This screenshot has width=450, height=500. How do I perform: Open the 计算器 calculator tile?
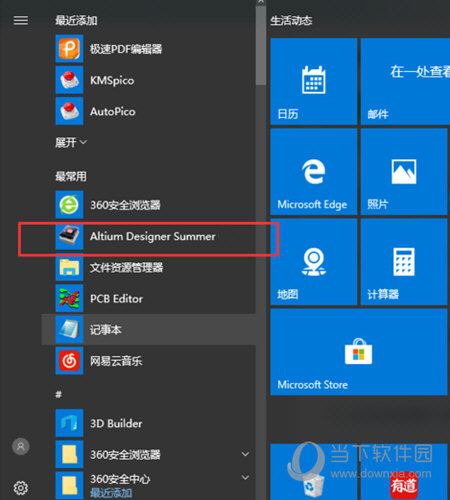pos(404,262)
